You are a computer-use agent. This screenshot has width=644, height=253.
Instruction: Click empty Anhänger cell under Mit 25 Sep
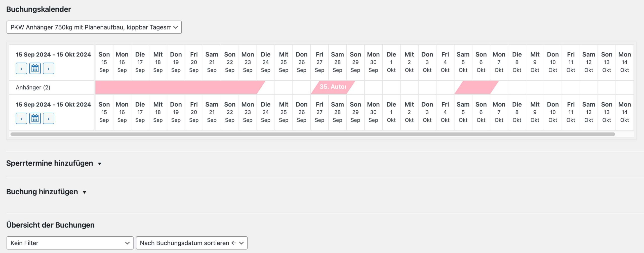pyautogui.click(x=284, y=87)
